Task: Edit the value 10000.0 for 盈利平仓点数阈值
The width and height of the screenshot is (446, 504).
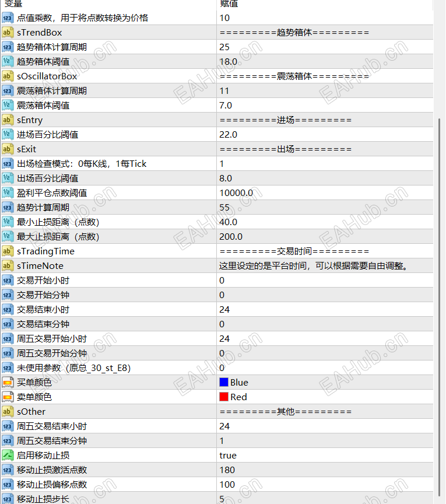Action: coord(236,192)
